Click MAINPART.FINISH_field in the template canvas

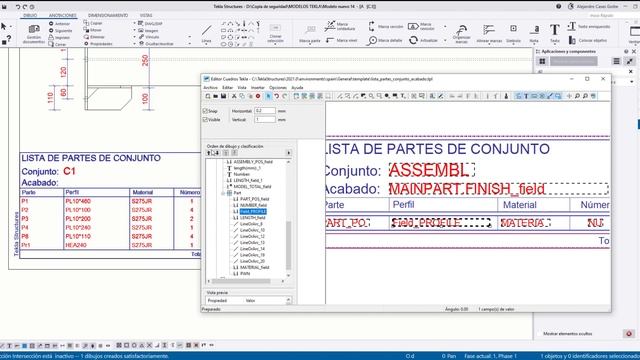point(498,189)
